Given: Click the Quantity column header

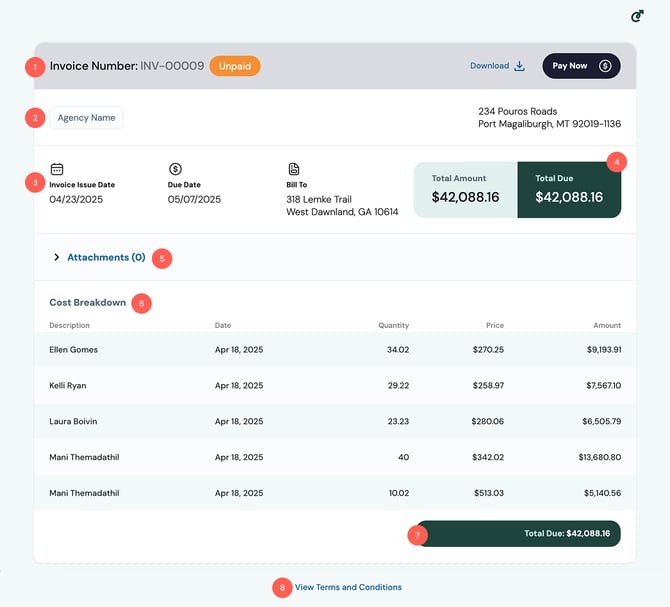Looking at the screenshot, I should (394, 325).
